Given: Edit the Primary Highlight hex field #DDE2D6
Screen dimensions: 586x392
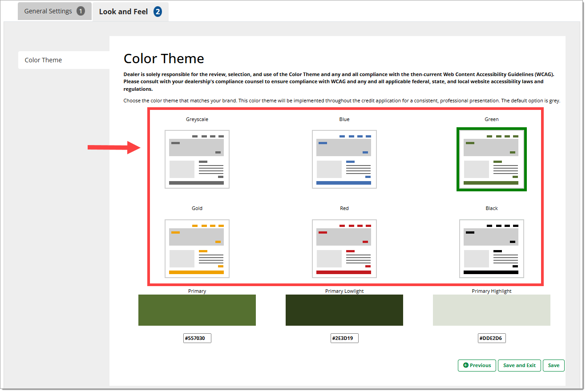Looking at the screenshot, I should pos(491,338).
